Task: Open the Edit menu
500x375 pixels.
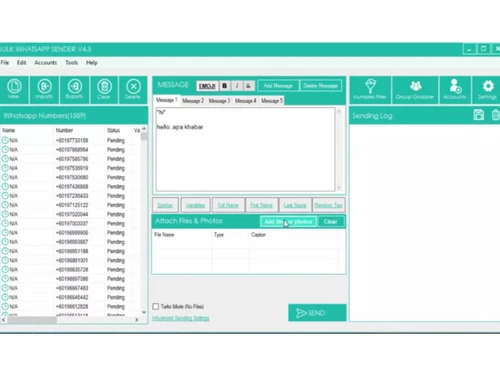Action: [x=21, y=62]
